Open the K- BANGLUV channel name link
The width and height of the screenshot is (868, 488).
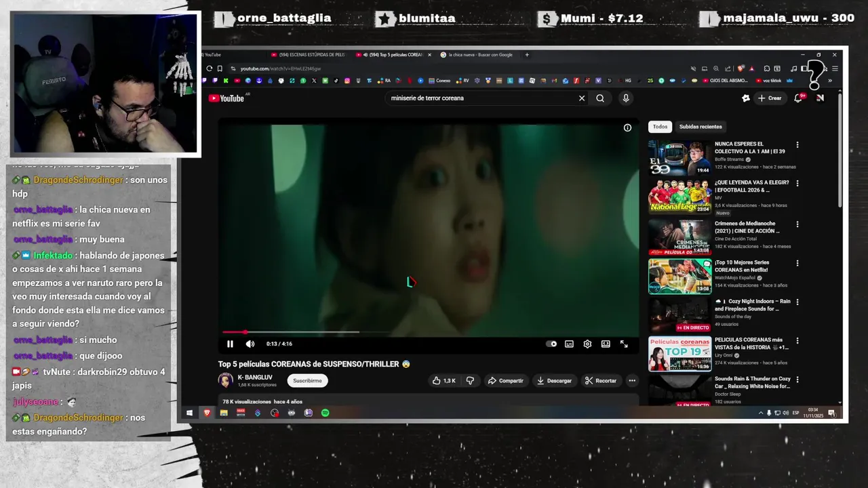tap(255, 378)
